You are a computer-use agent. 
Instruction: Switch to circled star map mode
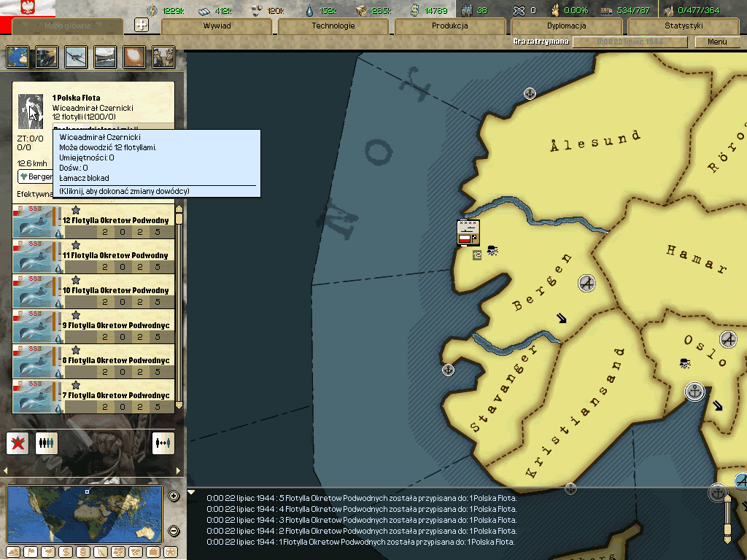[x=171, y=553]
